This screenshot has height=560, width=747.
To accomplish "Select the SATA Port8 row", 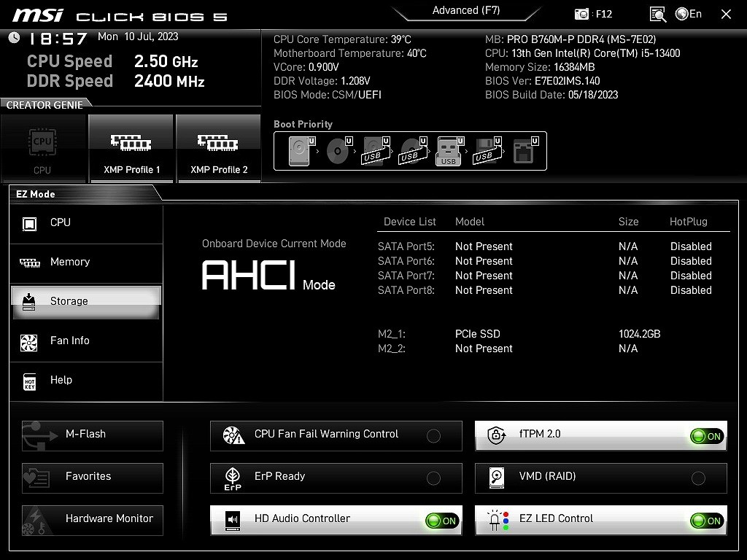I will (x=544, y=290).
